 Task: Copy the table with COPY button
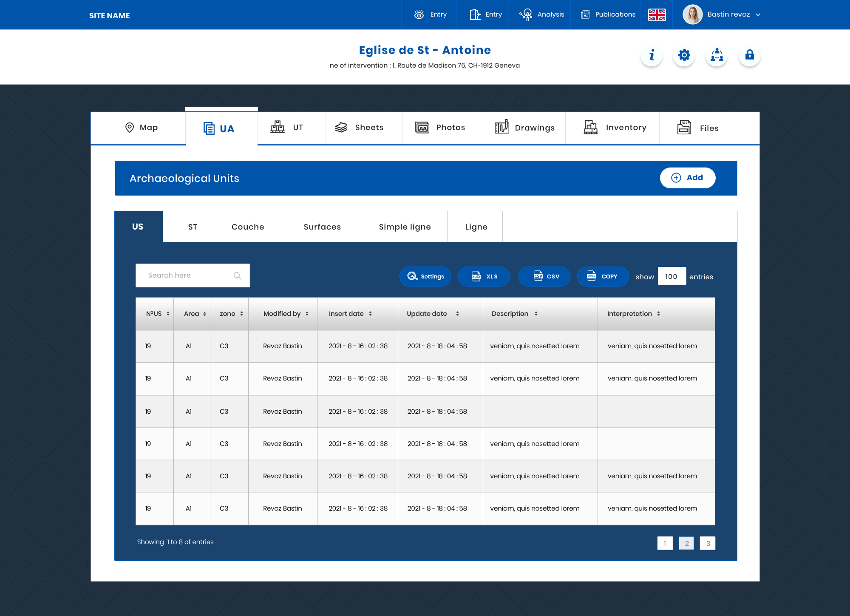click(x=603, y=277)
